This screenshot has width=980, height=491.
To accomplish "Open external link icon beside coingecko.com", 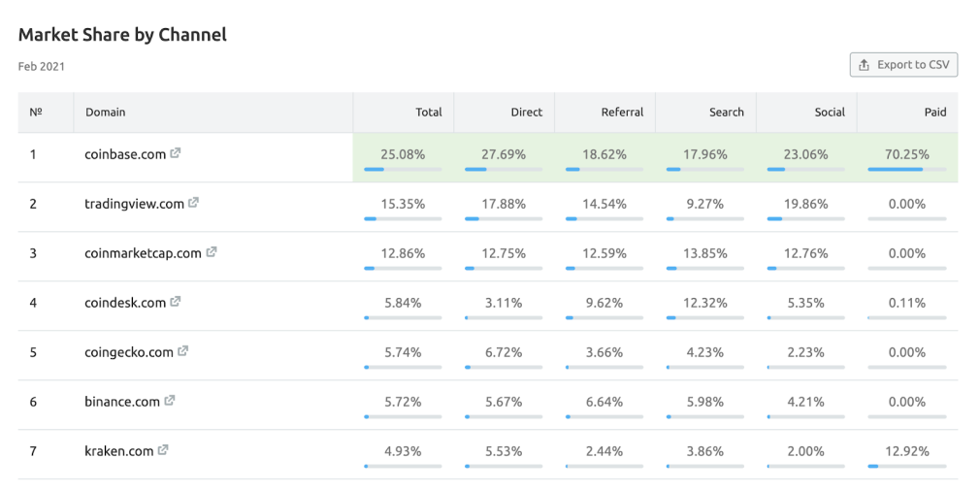I will click(x=182, y=351).
